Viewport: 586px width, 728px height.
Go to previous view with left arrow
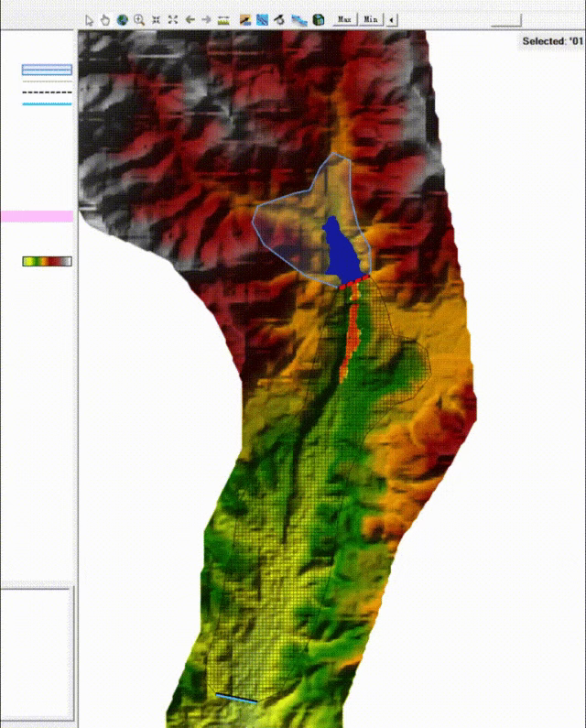click(190, 19)
